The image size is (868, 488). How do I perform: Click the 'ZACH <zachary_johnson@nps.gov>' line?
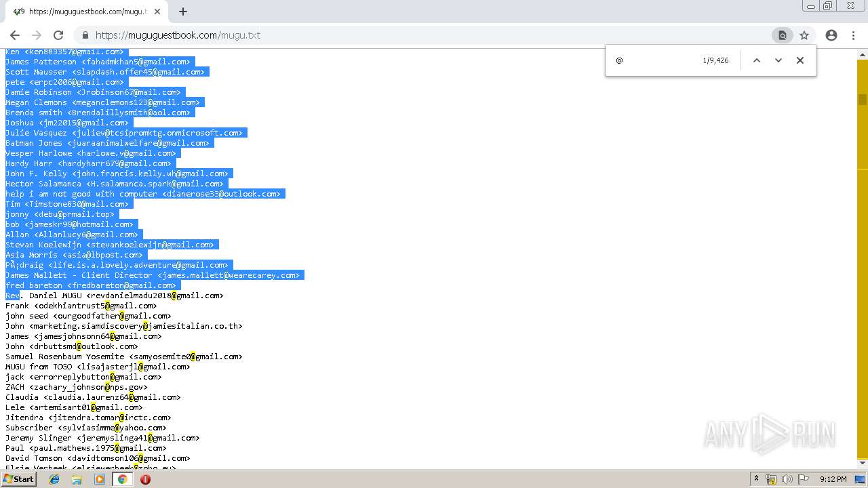tap(77, 387)
